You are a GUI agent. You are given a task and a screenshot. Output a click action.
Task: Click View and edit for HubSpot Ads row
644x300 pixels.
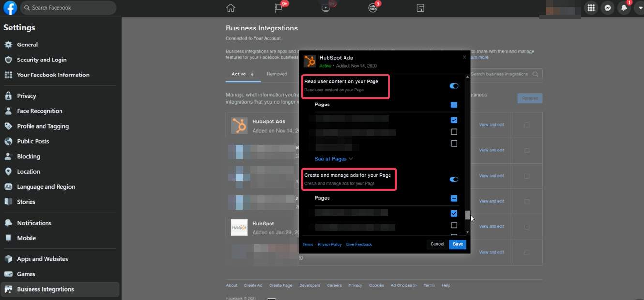(x=492, y=125)
